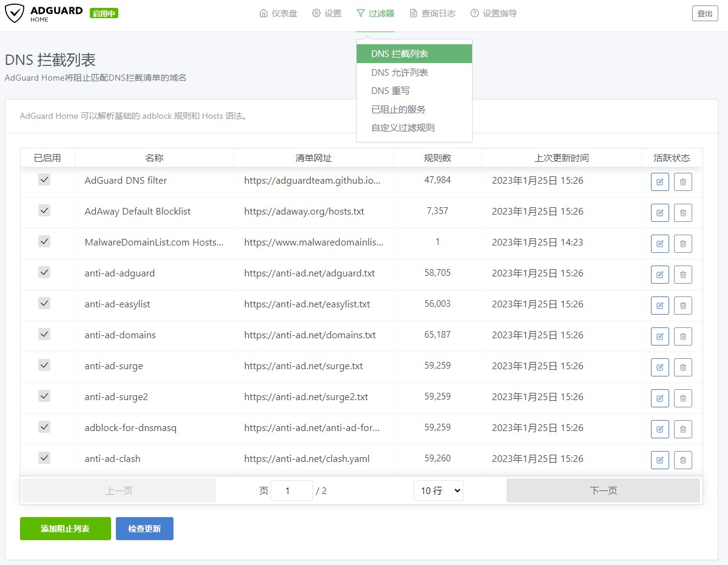Image resolution: width=728 pixels, height=565 pixels.
Task: Delete the anti-ad-easylist list
Action: tap(683, 306)
